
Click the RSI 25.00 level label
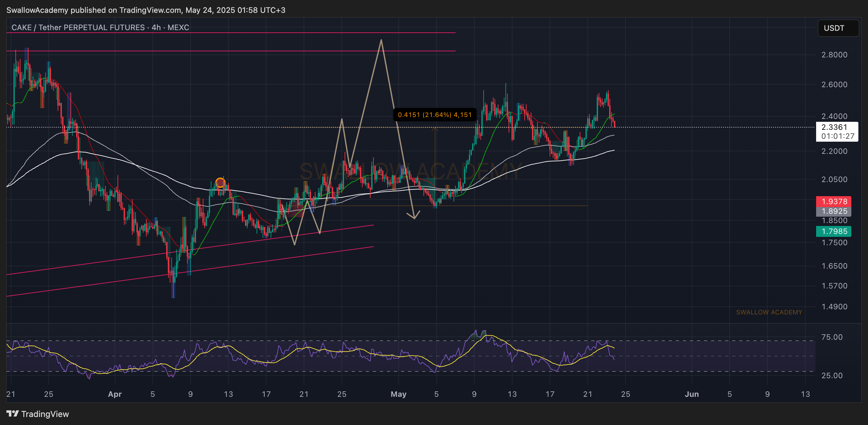[x=831, y=375]
